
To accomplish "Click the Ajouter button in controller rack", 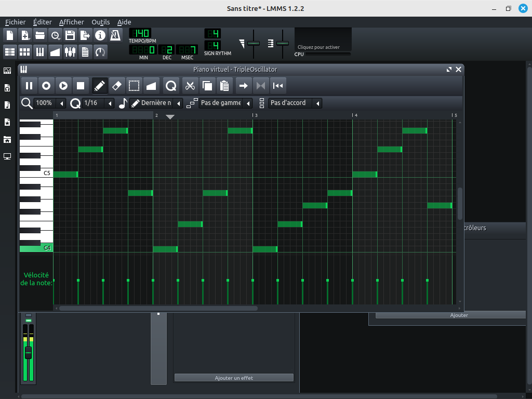I will point(450,315).
